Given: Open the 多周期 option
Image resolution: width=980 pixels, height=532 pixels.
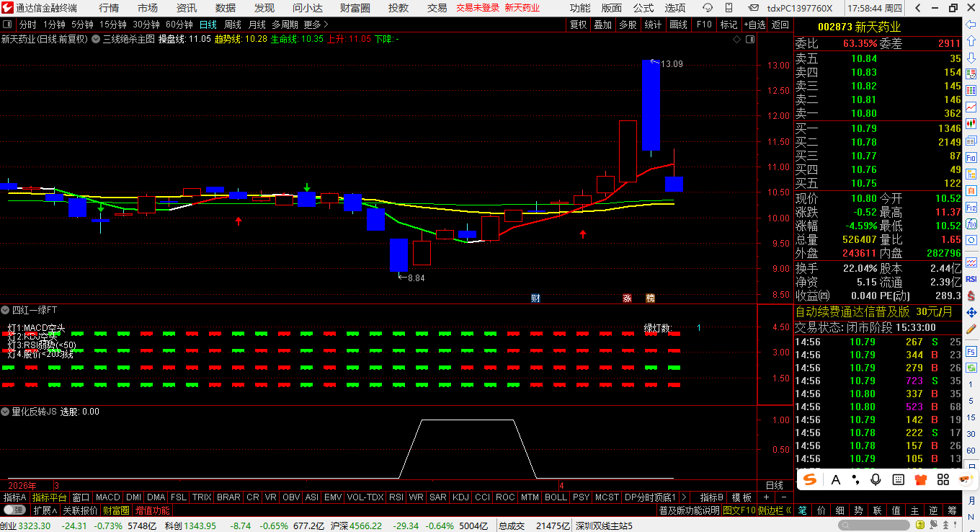Looking at the screenshot, I should [x=285, y=25].
